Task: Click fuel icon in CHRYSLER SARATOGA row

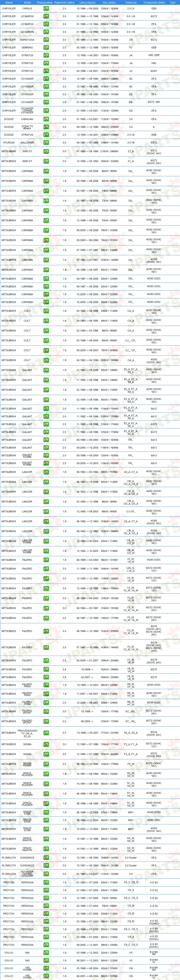Action: point(46,39)
